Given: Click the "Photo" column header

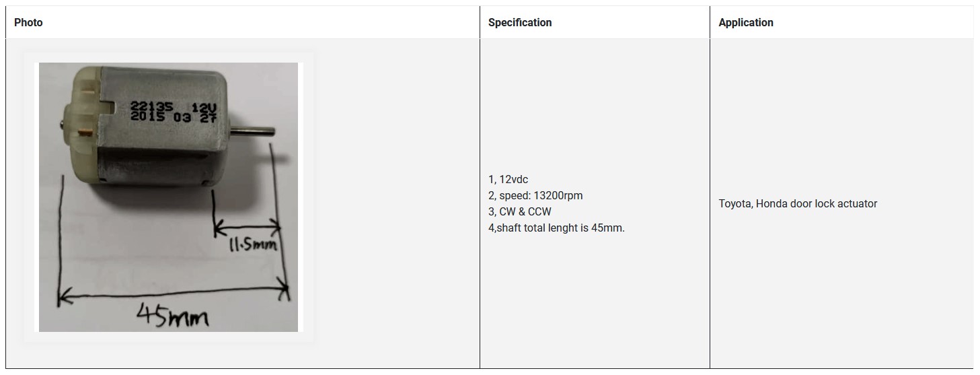Looking at the screenshot, I should [x=28, y=23].
